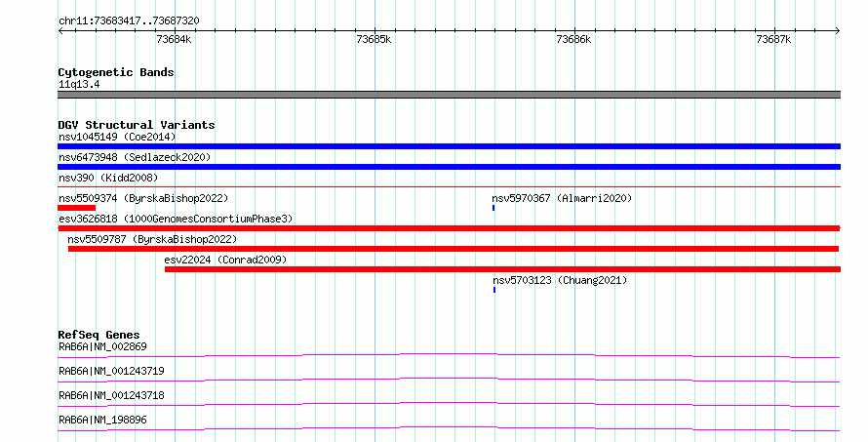Select the 73685k ruler tick label
The width and height of the screenshot is (868, 442).
click(375, 39)
